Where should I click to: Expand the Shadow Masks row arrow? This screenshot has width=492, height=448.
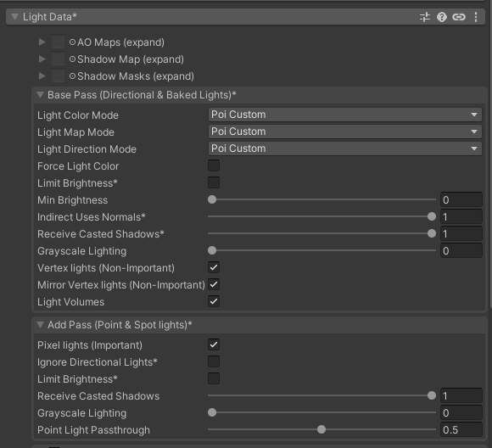click(42, 76)
